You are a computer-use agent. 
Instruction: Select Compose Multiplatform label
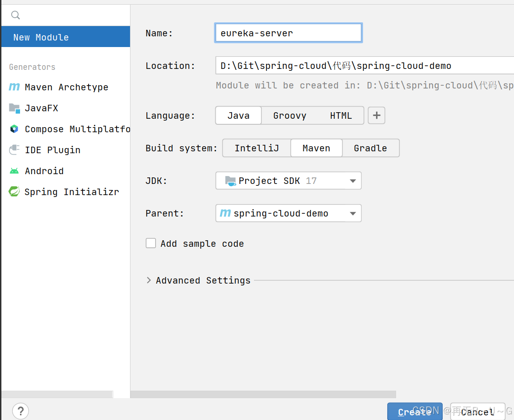pos(77,129)
